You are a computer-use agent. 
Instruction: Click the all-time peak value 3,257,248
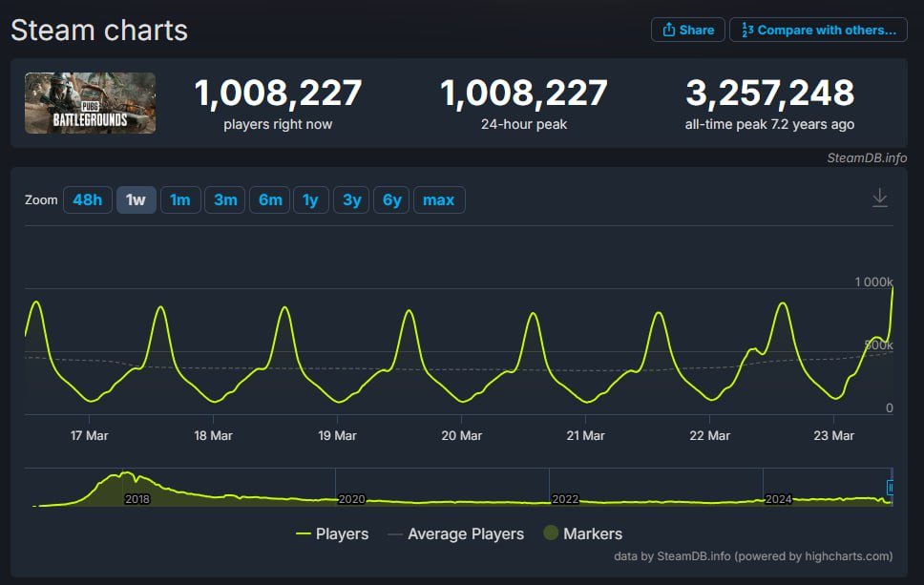click(x=769, y=94)
